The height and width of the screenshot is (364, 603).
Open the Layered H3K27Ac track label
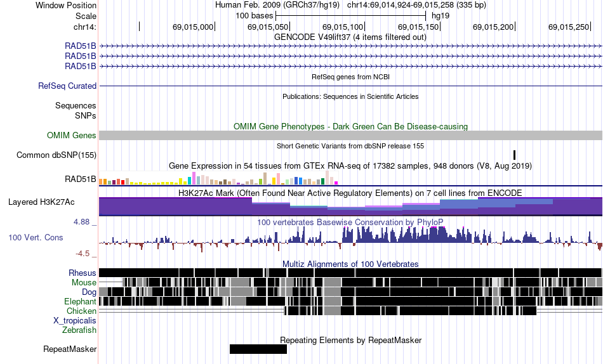[41, 202]
